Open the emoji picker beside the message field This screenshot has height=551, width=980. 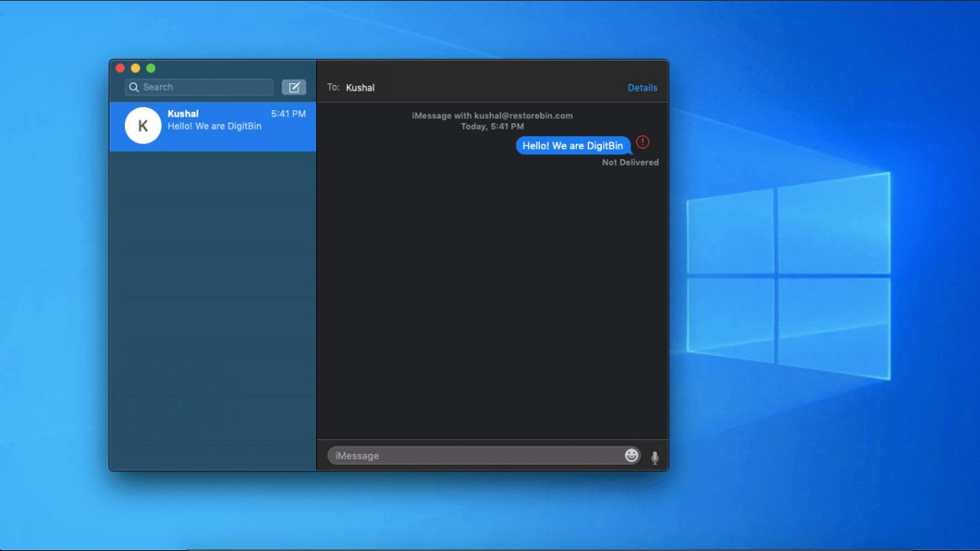(x=631, y=455)
